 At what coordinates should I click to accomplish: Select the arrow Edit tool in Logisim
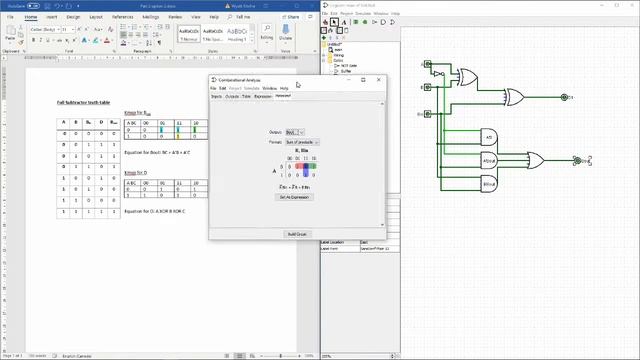(x=334, y=22)
